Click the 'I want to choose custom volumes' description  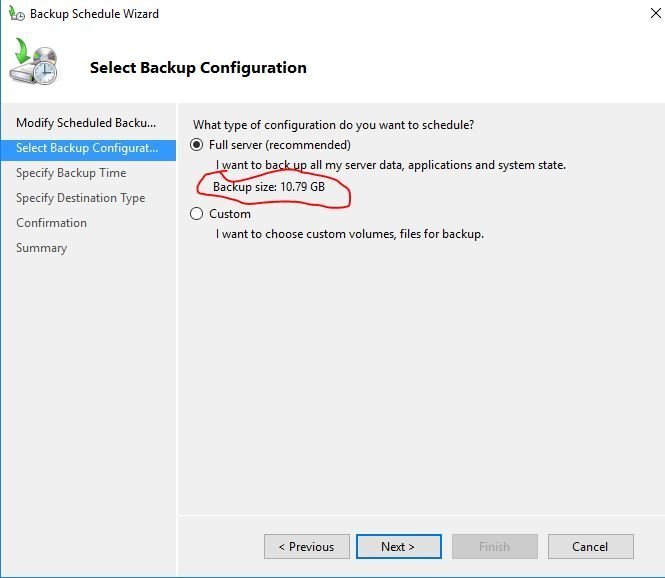[349, 234]
